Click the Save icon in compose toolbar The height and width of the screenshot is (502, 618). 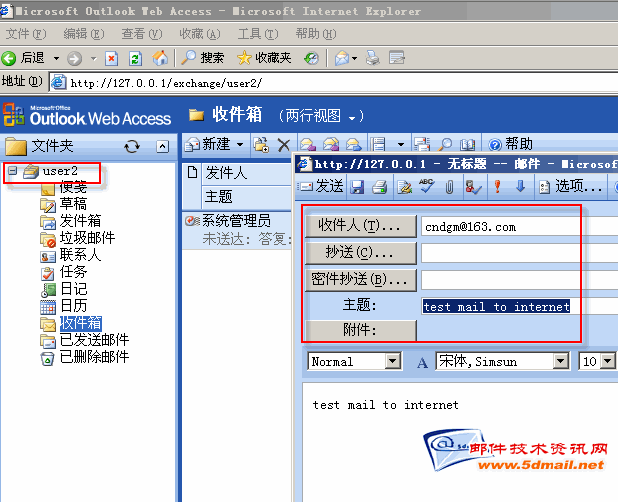click(x=358, y=186)
